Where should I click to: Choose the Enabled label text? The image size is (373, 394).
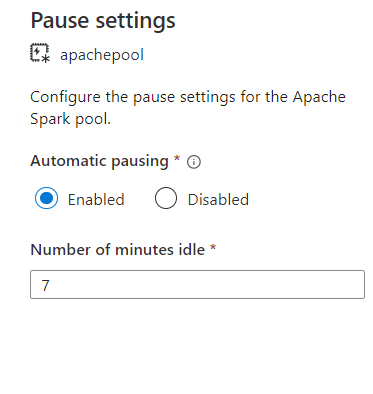[96, 200]
